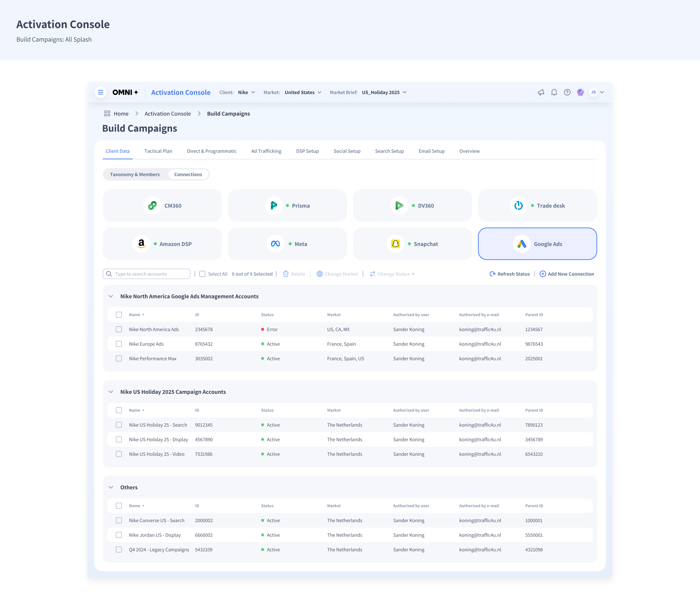This screenshot has height=615, width=700.
Task: Go to Activation Console breadcrumb link
Action: 167,114
